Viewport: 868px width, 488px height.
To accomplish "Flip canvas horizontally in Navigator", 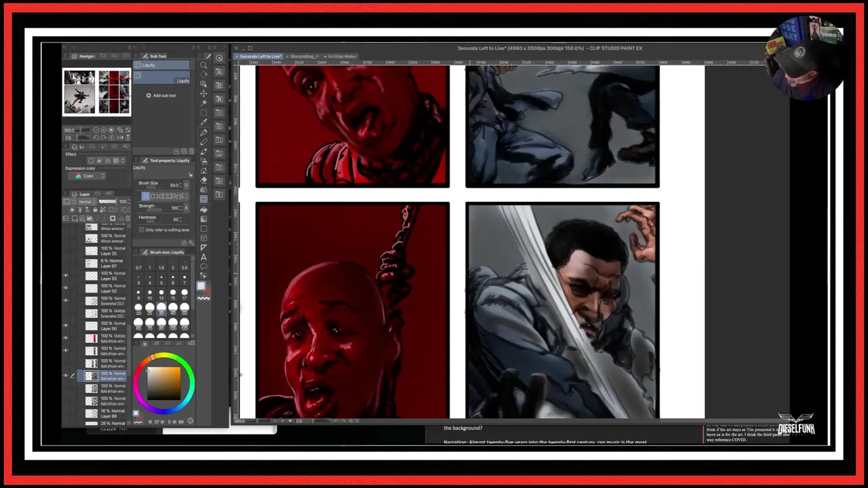I will click(x=120, y=138).
